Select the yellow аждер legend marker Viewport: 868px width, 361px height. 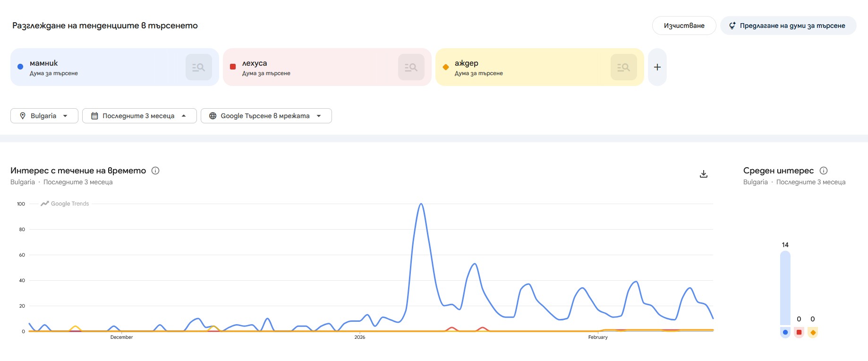coord(813,332)
